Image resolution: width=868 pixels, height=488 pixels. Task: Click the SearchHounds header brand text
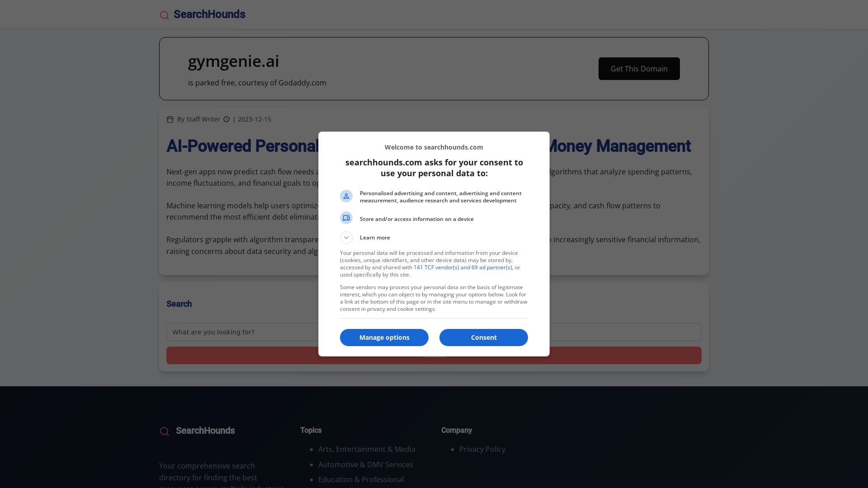coord(209,14)
